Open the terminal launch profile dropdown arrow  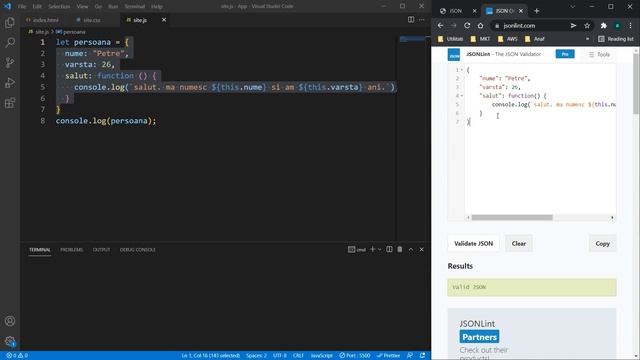[380, 249]
